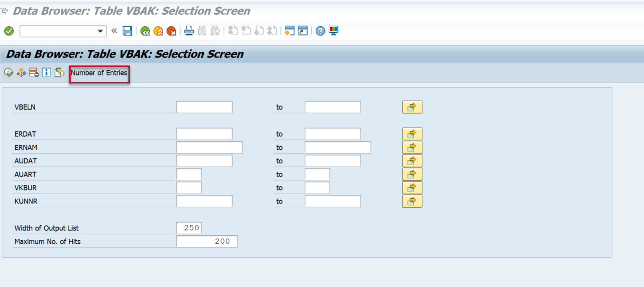This screenshot has width=644, height=287.
Task: Click the Width of Output List field
Action: coord(189,228)
